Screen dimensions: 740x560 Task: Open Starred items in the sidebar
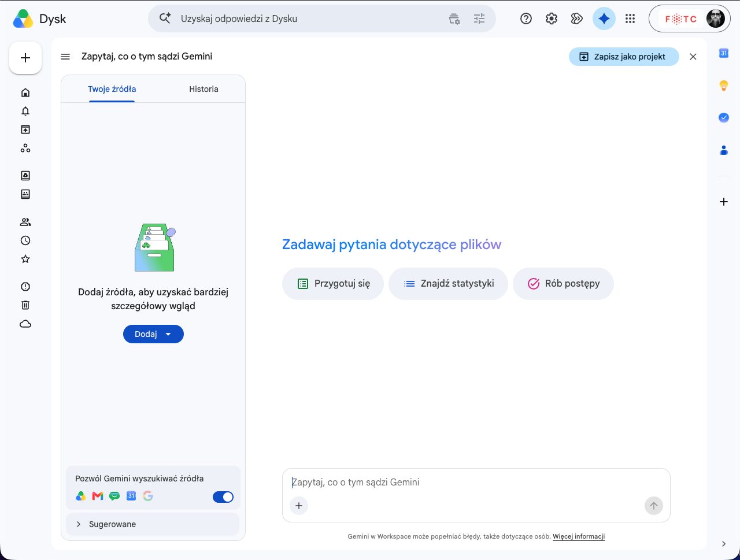click(x=25, y=259)
